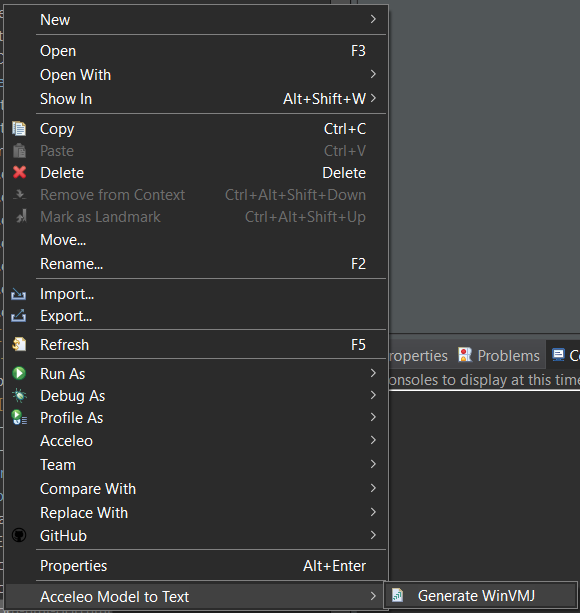580x613 pixels.
Task: Click the Import tray icon
Action: click(19, 294)
